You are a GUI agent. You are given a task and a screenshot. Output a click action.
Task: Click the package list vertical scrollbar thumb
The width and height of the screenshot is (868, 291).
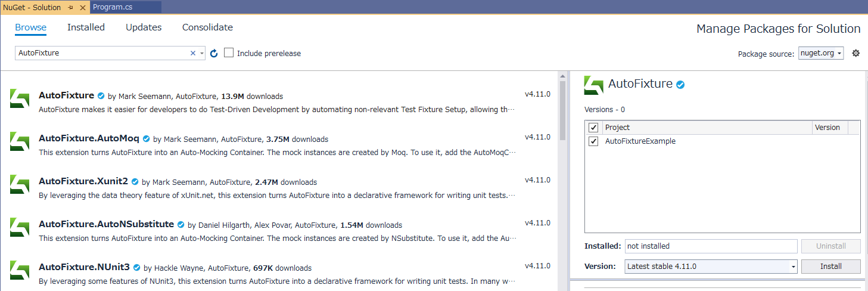point(562,112)
